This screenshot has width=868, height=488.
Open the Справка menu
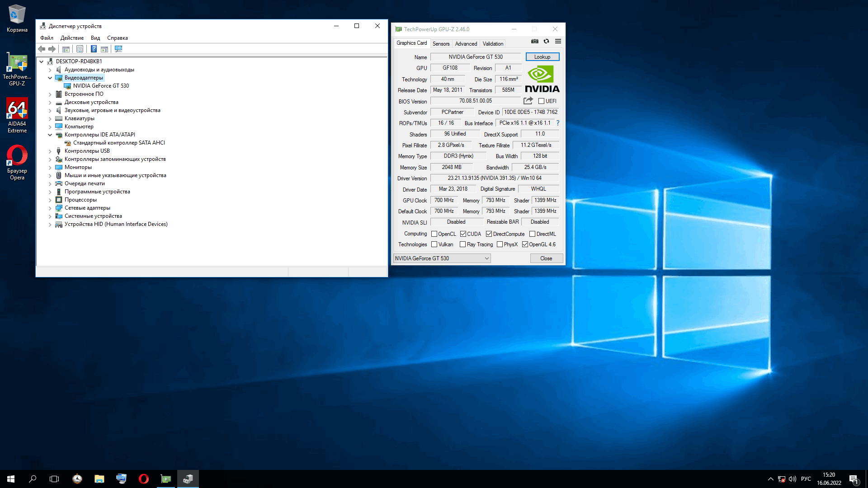(118, 38)
